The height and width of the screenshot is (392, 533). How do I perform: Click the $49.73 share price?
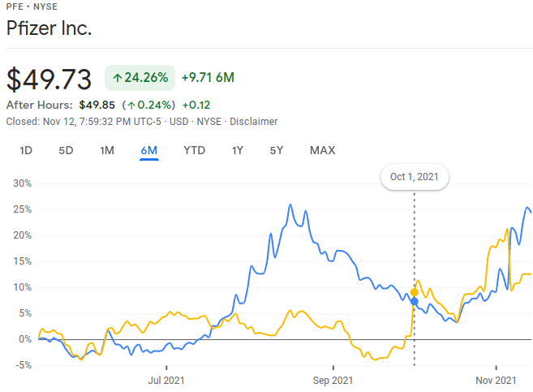pos(49,79)
